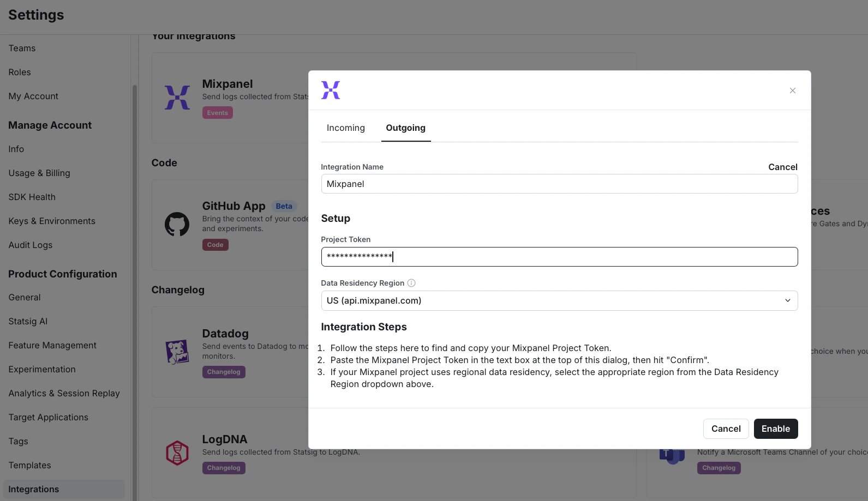868x501 pixels.
Task: Click the Mixpanel logo in dialog header
Action: pyautogui.click(x=331, y=90)
